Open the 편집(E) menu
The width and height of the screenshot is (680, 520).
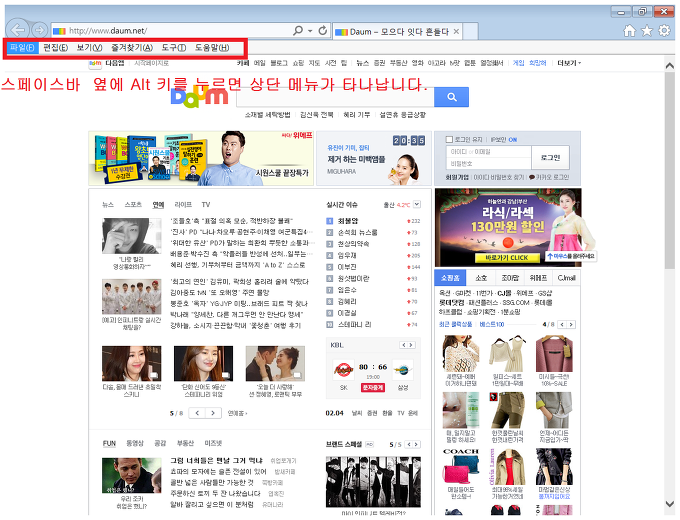pos(56,48)
